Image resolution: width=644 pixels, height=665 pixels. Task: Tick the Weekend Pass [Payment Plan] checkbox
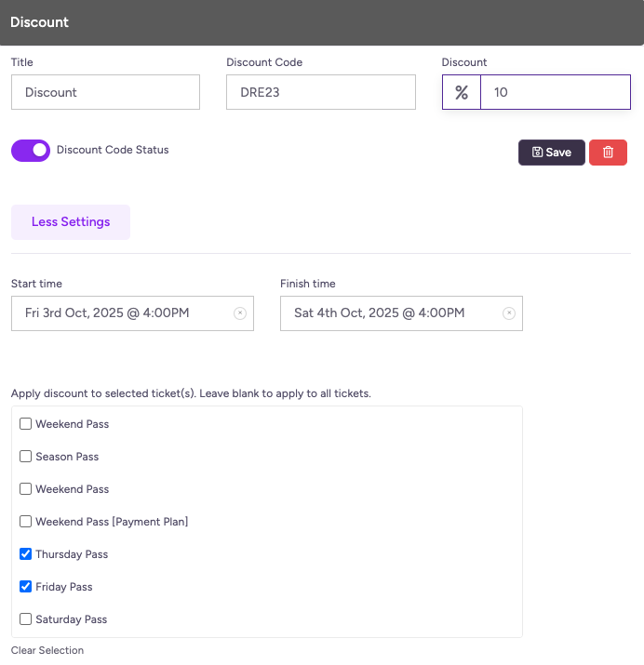26,522
